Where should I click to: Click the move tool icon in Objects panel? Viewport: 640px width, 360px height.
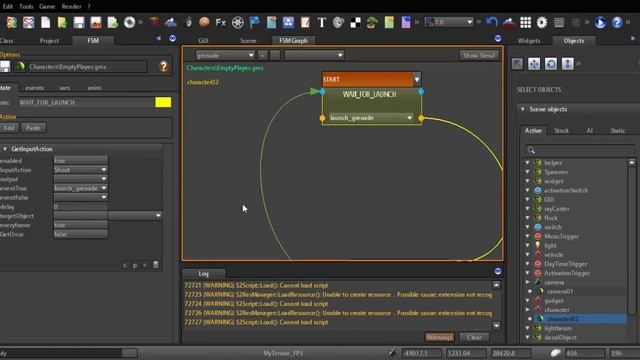534,64
